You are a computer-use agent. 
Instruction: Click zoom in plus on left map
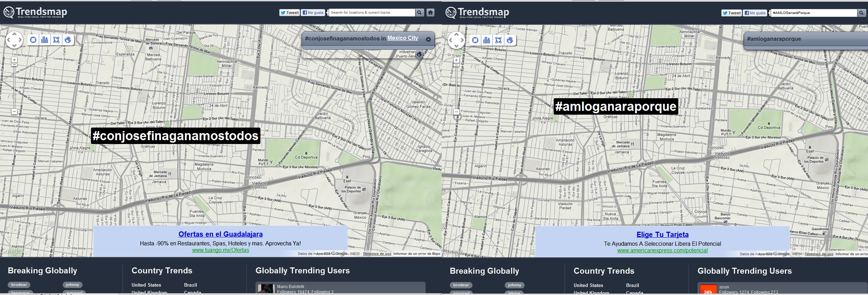pos(14,60)
